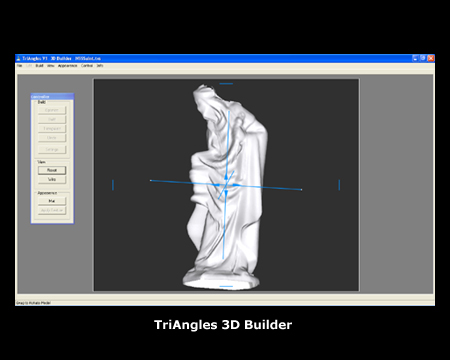Open the View menu
The width and height of the screenshot is (450, 360).
tap(51, 66)
